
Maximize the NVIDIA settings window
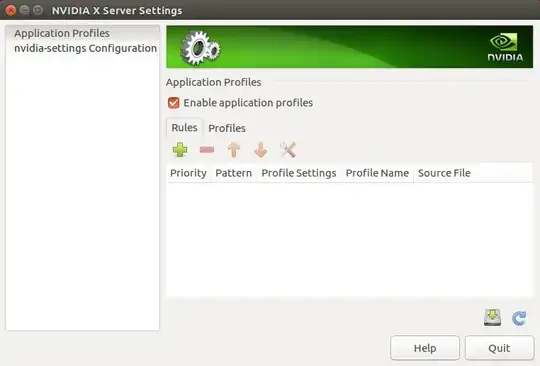pos(38,10)
